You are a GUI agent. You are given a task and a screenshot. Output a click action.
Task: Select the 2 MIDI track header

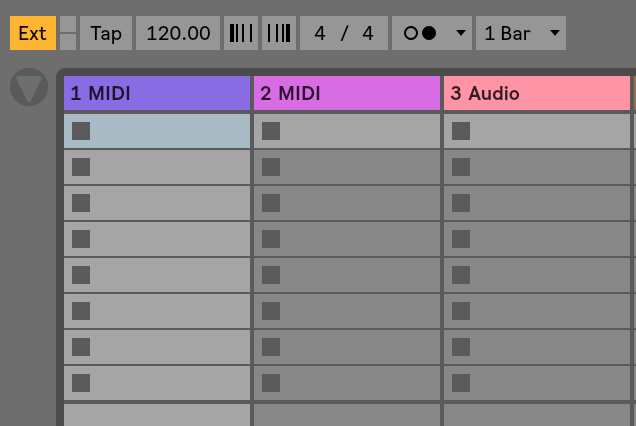pyautogui.click(x=347, y=93)
